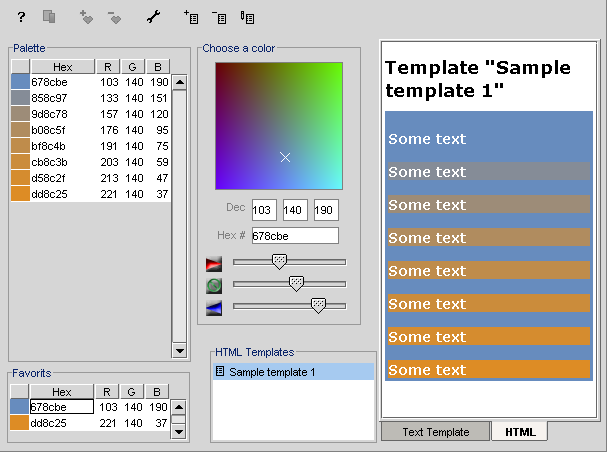The image size is (607, 452).
Task: Click B column header in Palette table
Action: [158, 67]
